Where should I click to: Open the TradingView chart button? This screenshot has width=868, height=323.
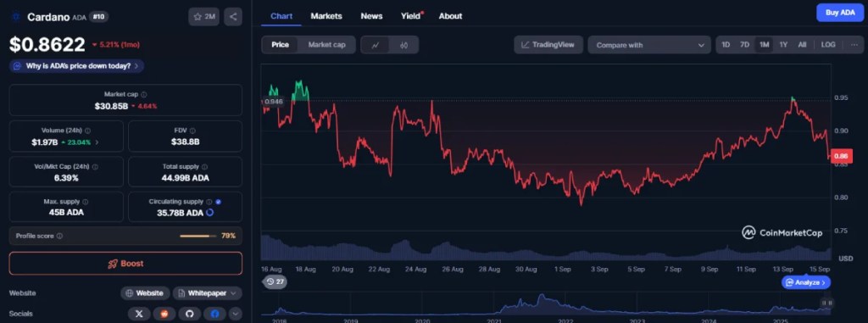pos(548,45)
